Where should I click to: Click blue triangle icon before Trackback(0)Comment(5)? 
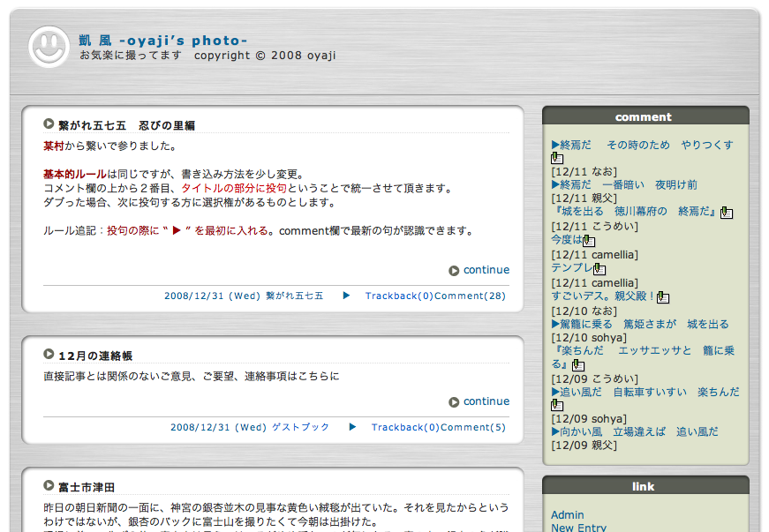tap(352, 427)
